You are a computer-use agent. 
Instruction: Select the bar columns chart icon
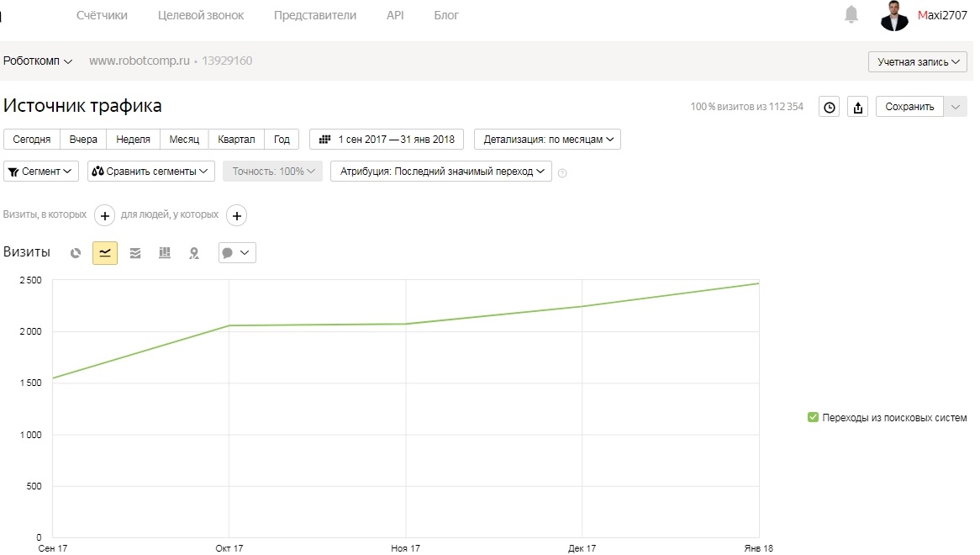[x=165, y=252]
